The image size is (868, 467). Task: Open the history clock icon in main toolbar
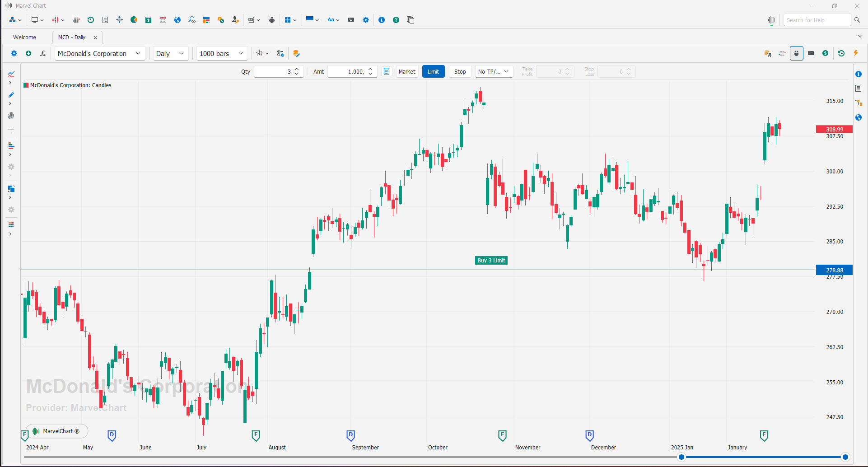click(x=91, y=20)
